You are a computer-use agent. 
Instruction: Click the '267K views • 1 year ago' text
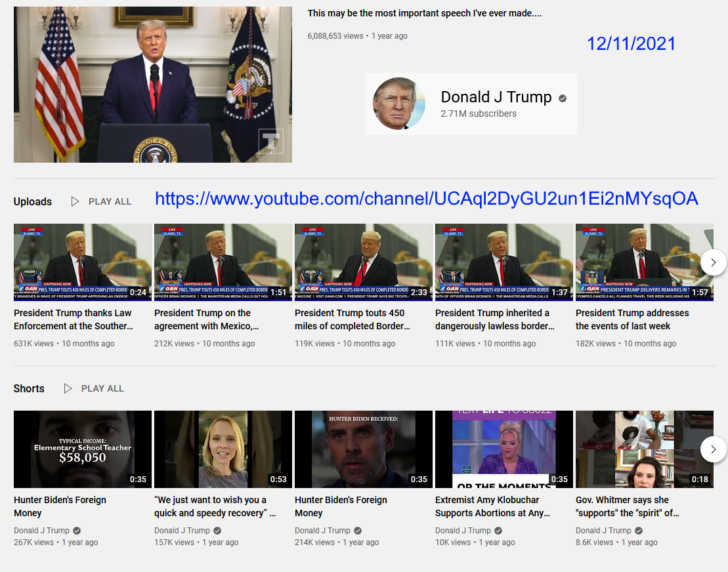click(56, 542)
